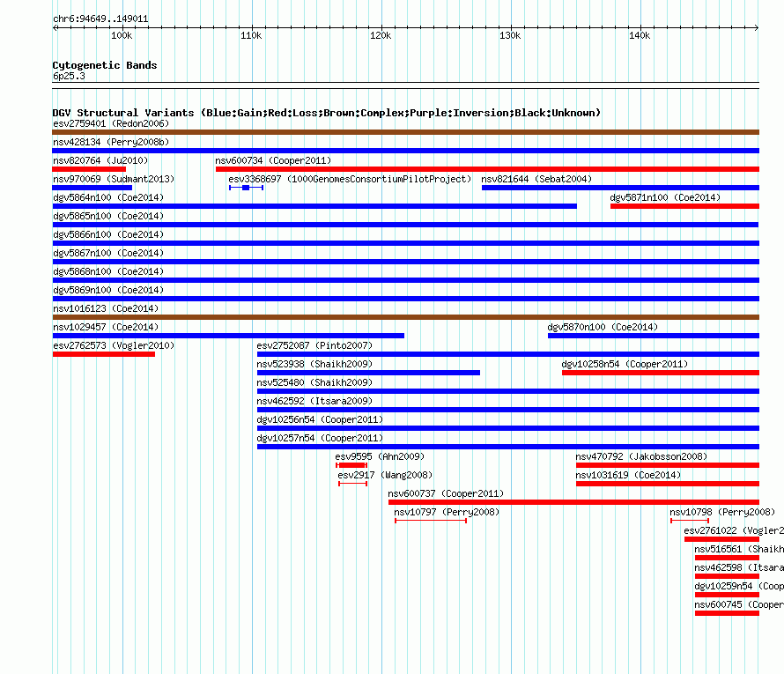Open the nsv820764 (Ju2010) variant
This screenshot has height=674, width=784.
pos(100,160)
